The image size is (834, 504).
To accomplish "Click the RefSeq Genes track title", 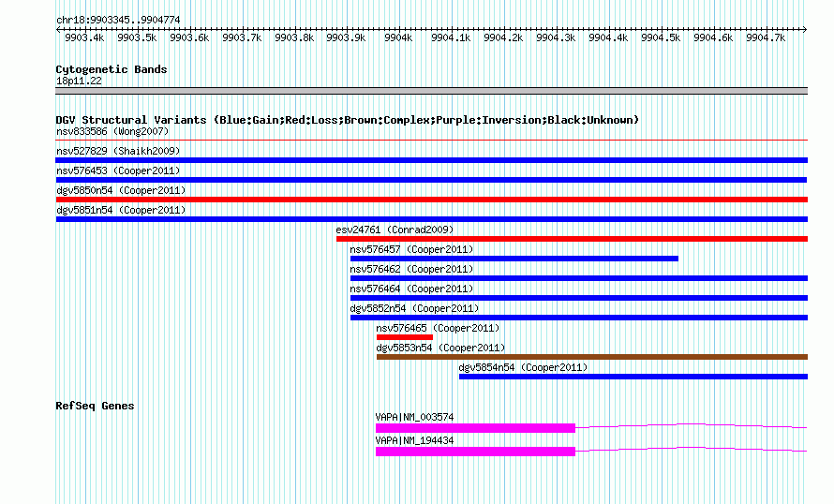I will pos(95,406).
